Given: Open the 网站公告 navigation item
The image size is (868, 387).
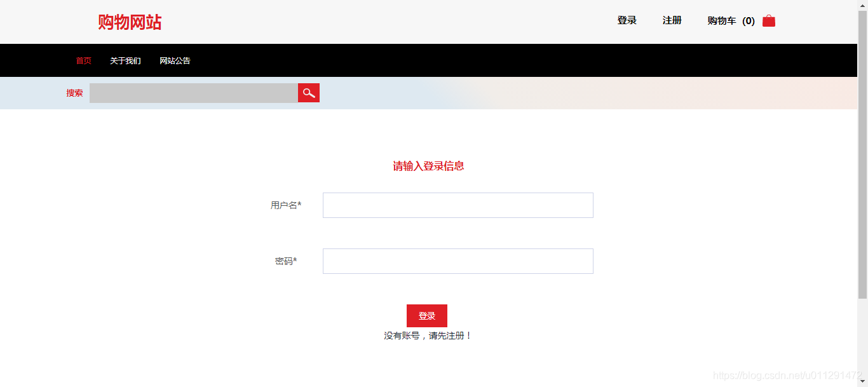Looking at the screenshot, I should [x=175, y=61].
